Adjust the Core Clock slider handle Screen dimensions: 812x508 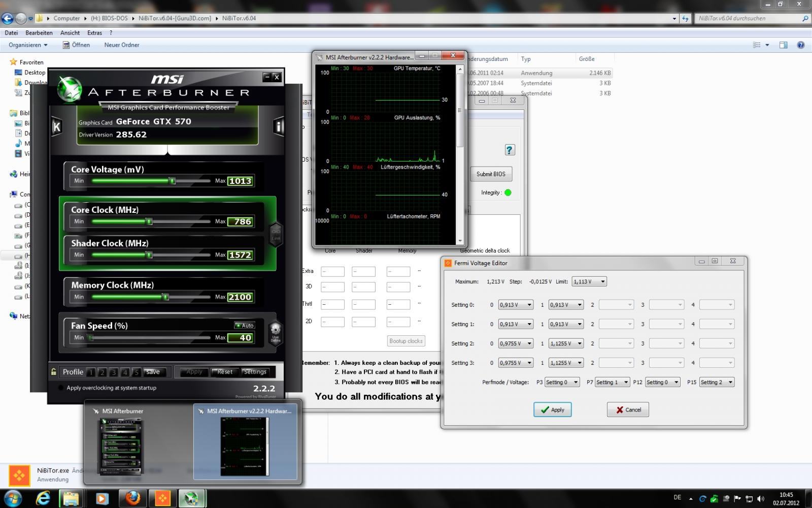point(149,221)
